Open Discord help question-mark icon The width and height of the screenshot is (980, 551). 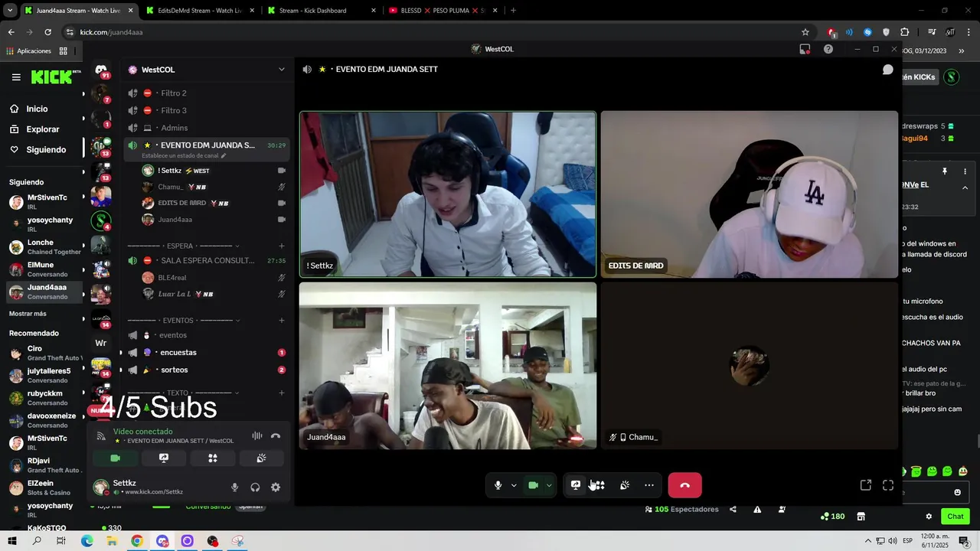828,49
